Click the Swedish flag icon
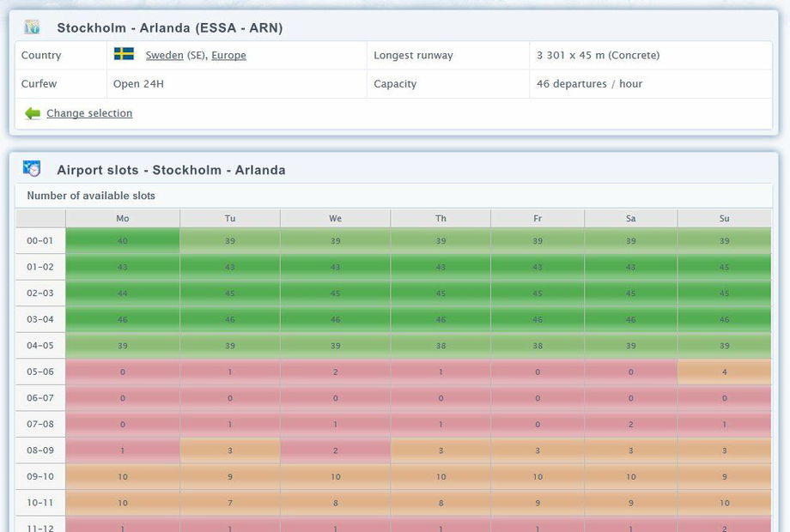The height and width of the screenshot is (532, 790). [124, 54]
